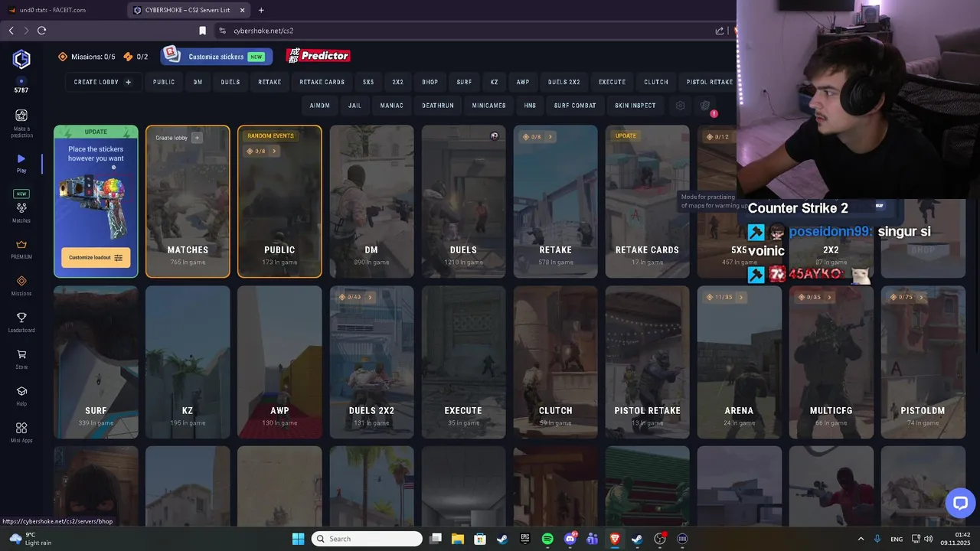Open Help in the left sidebar
Viewport: 980px width, 551px height.
click(x=21, y=396)
